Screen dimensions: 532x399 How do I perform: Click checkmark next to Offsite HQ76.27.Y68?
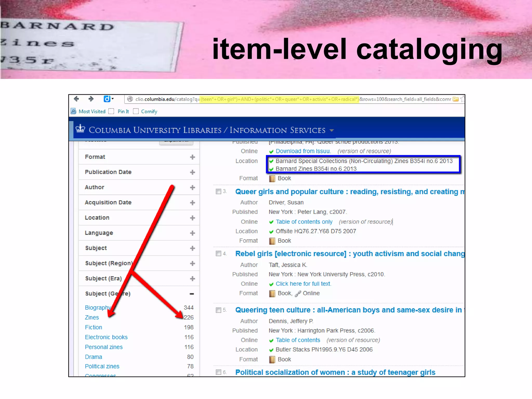(x=271, y=231)
